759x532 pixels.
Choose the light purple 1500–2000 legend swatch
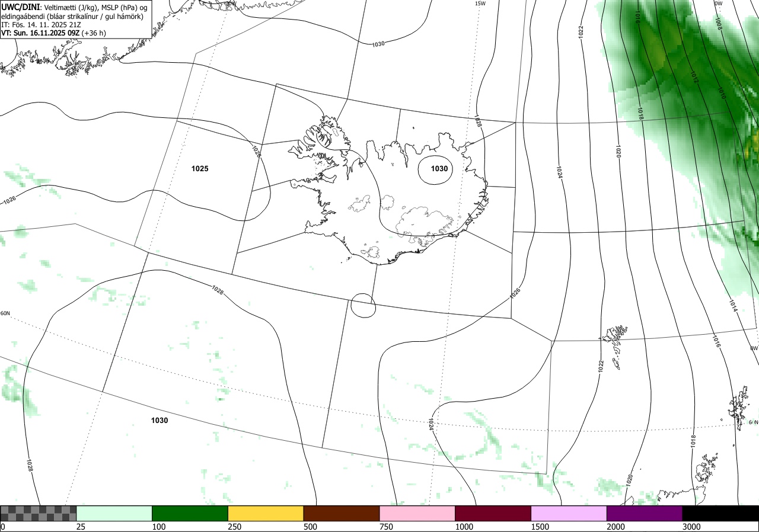[569, 513]
